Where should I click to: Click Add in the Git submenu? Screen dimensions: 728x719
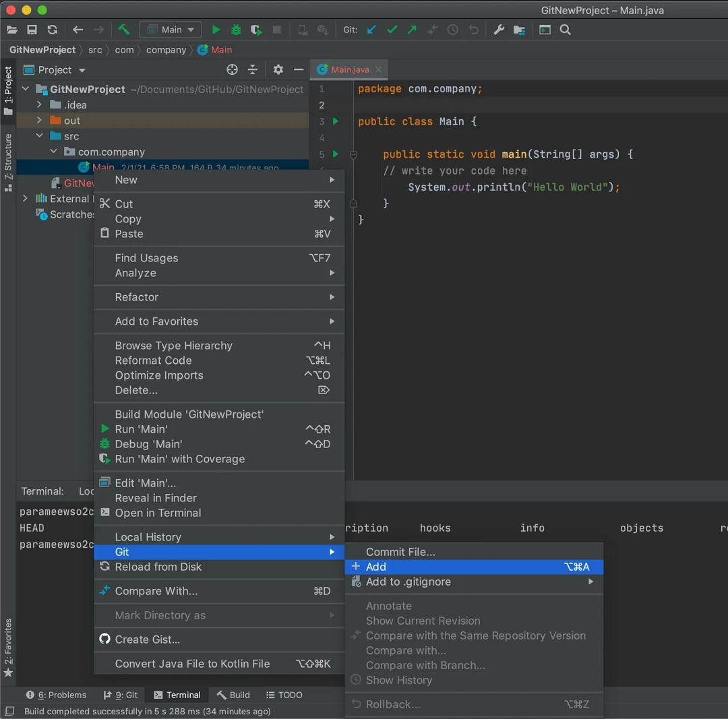[474, 567]
